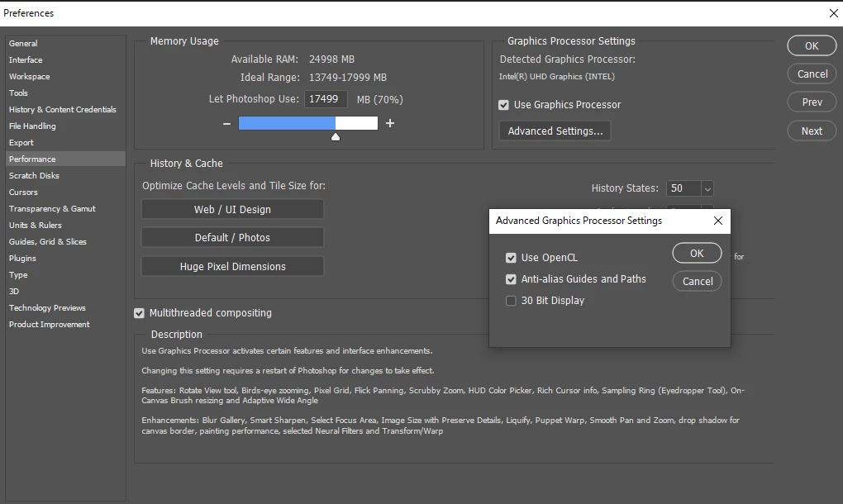Toggle Multithreaded compositing checkbox
Image resolution: width=843 pixels, height=504 pixels.
pyautogui.click(x=139, y=313)
